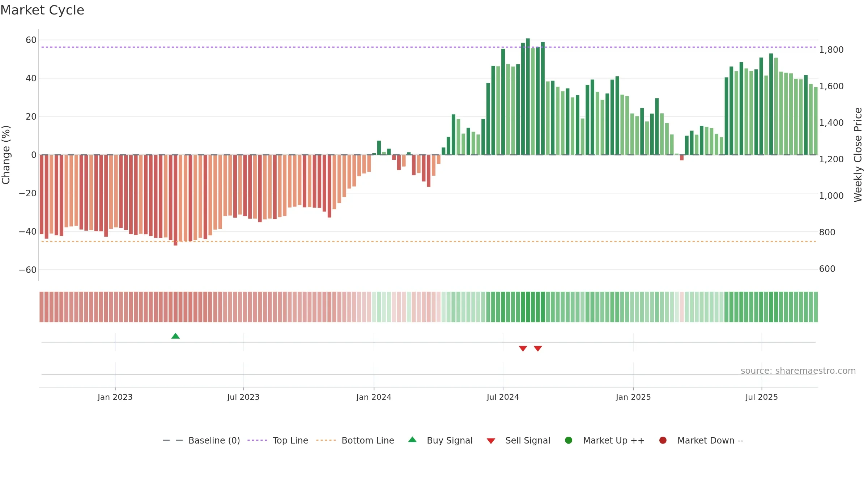Click the green Buy Signal legend triangle icon

[412, 440]
